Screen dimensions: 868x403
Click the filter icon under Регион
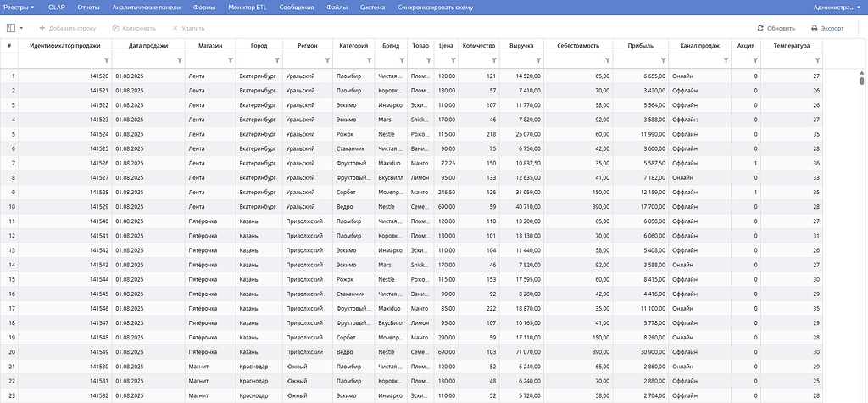coord(326,60)
